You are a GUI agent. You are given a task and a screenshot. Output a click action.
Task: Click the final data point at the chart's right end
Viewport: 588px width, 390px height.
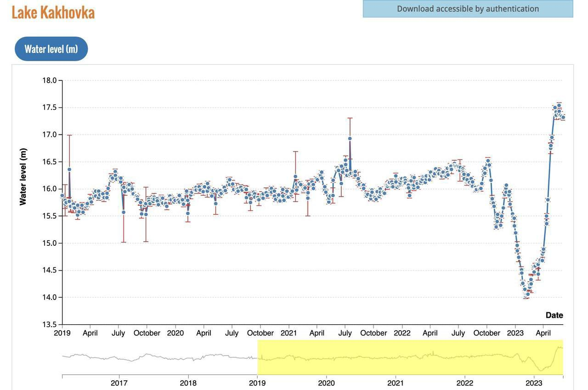pyautogui.click(x=563, y=118)
